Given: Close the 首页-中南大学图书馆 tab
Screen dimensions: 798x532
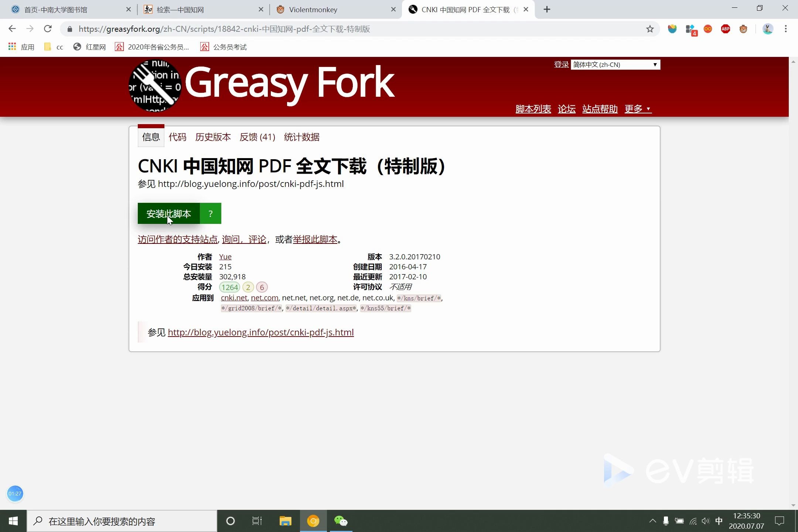Looking at the screenshot, I should 129,10.
